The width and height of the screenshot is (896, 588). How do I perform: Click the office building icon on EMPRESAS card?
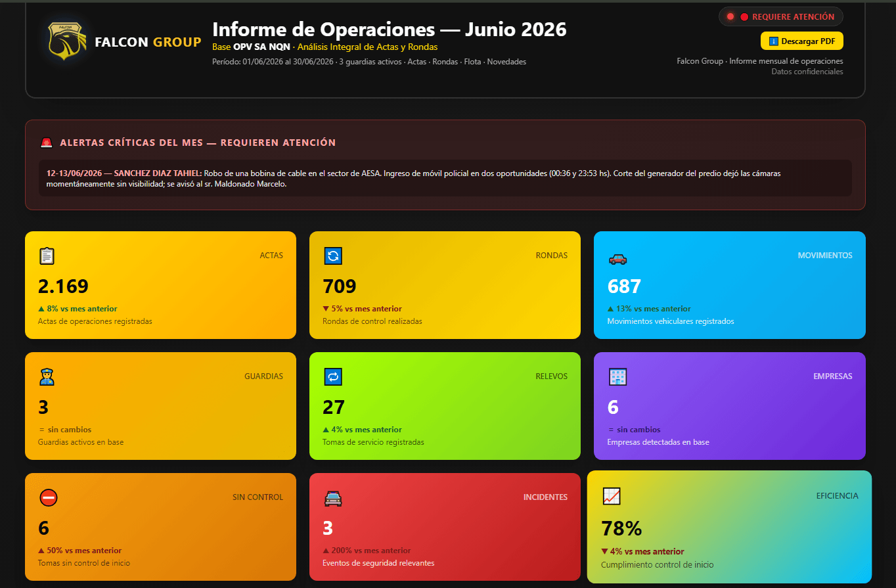tap(617, 376)
